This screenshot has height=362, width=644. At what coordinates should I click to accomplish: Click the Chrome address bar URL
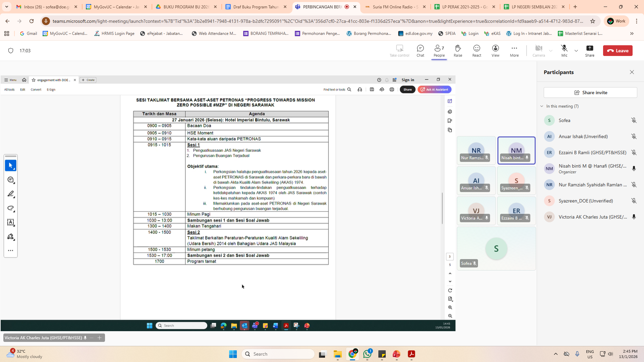pos(317,21)
